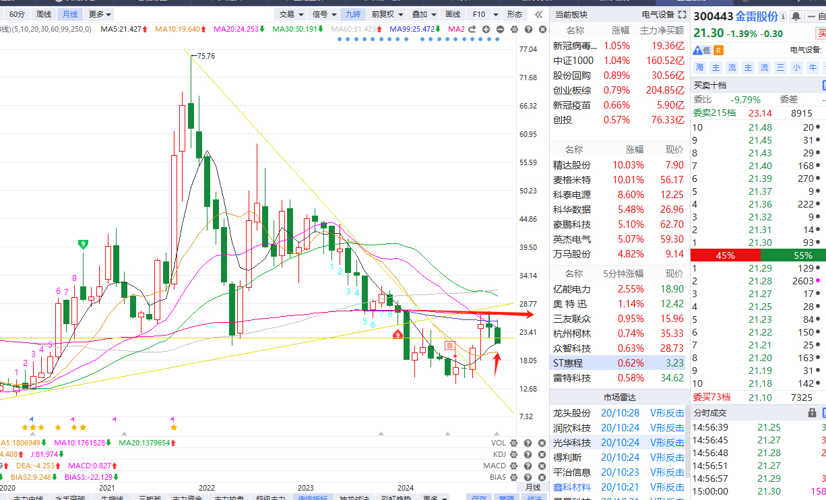826x500 pixels.
Task: Click the lock icon in 分时成交 header
Action: [812, 414]
